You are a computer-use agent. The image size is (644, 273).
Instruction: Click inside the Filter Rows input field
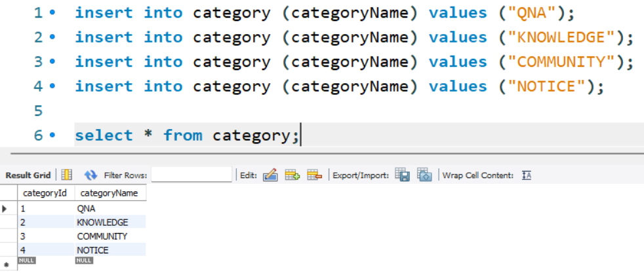(191, 175)
